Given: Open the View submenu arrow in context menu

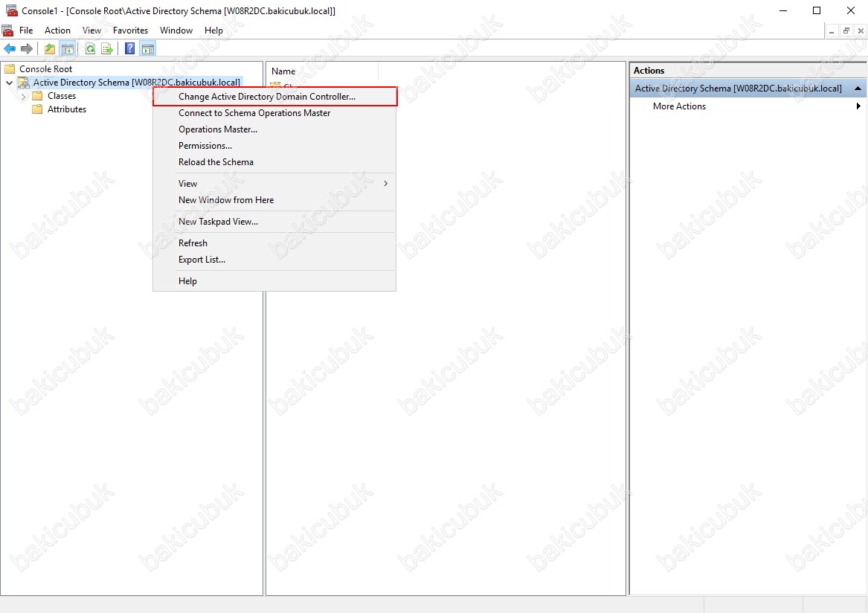Looking at the screenshot, I should click(x=386, y=183).
